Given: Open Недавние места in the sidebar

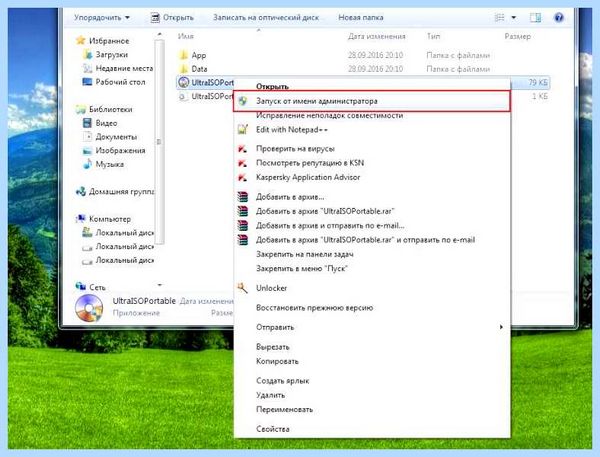Looking at the screenshot, I should (124, 68).
